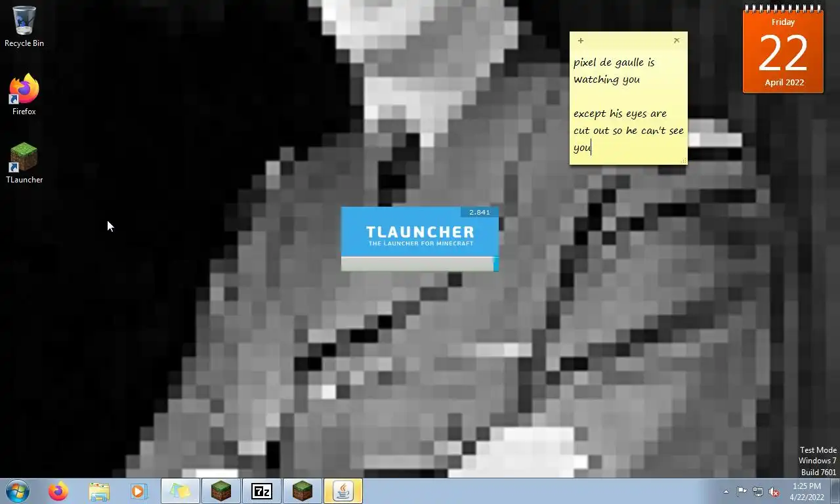The width and height of the screenshot is (840, 504).
Task: Select the TLauncher desktop shortcut
Action: point(24,163)
